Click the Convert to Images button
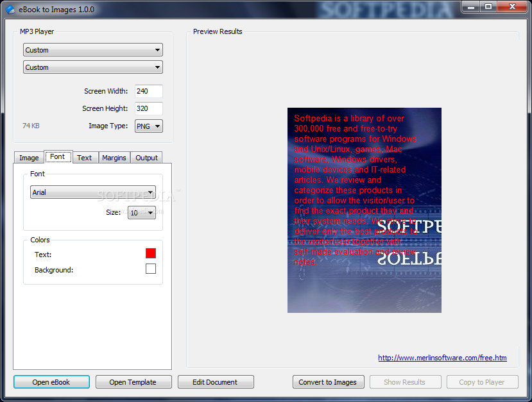This screenshot has height=402, width=532. click(329, 382)
